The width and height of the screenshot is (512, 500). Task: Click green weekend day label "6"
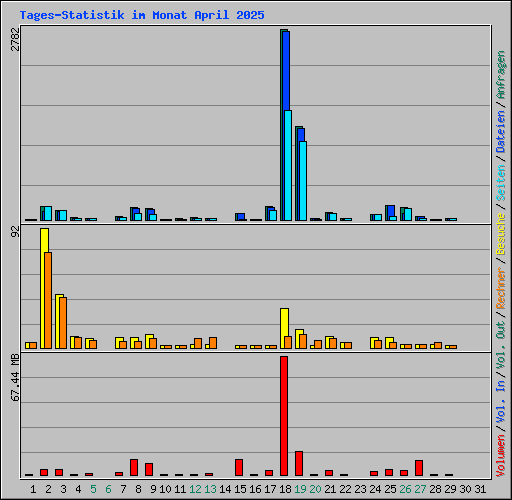[x=108, y=489]
